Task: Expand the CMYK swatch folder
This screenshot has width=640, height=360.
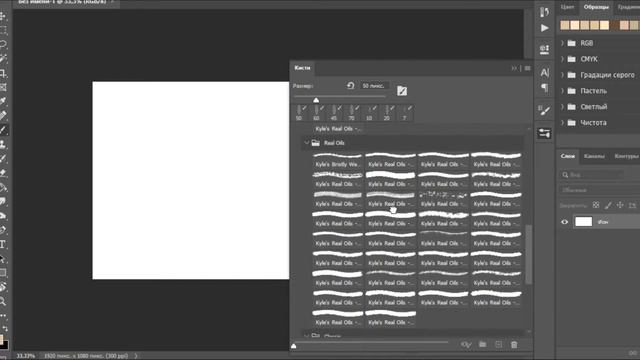Action: (x=562, y=59)
